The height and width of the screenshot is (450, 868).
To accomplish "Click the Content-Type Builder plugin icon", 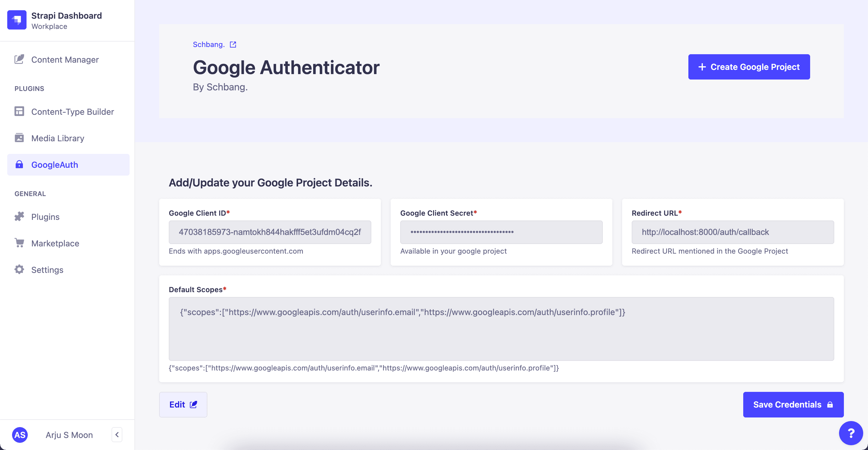I will coord(20,112).
